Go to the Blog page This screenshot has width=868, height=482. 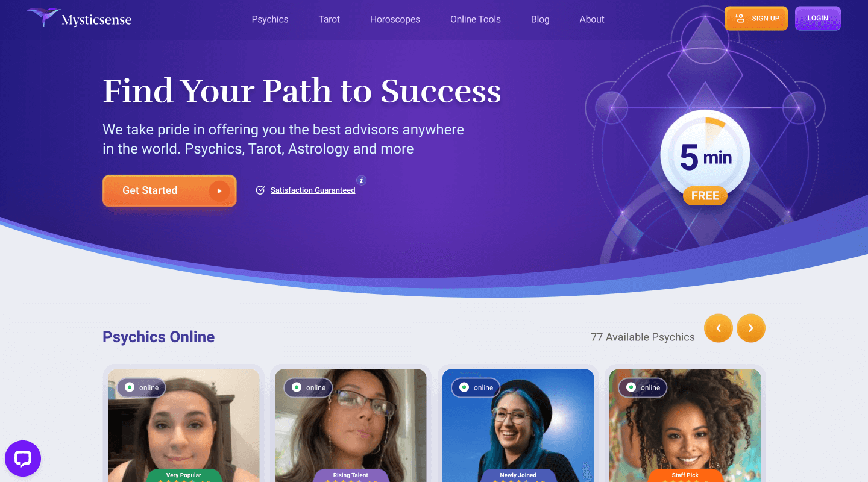[540, 19]
